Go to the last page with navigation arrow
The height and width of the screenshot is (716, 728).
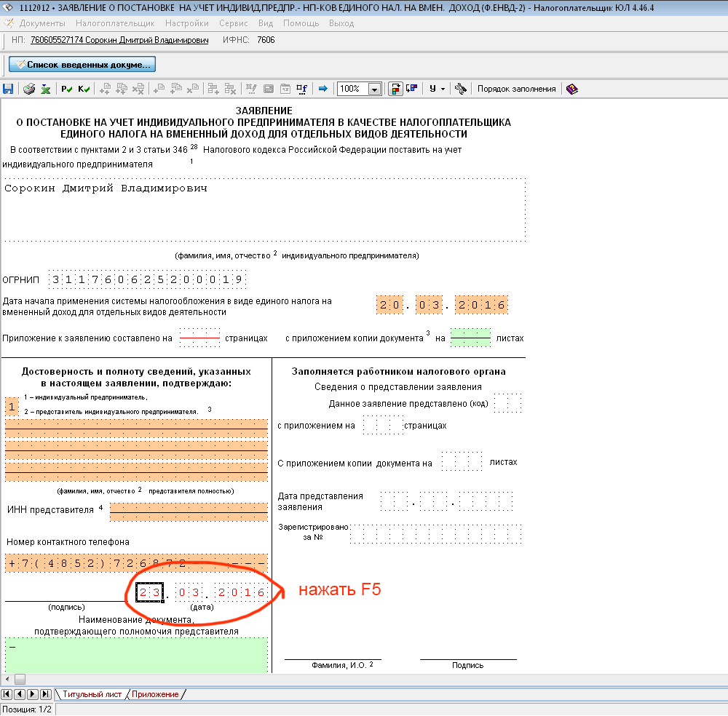tap(45, 694)
